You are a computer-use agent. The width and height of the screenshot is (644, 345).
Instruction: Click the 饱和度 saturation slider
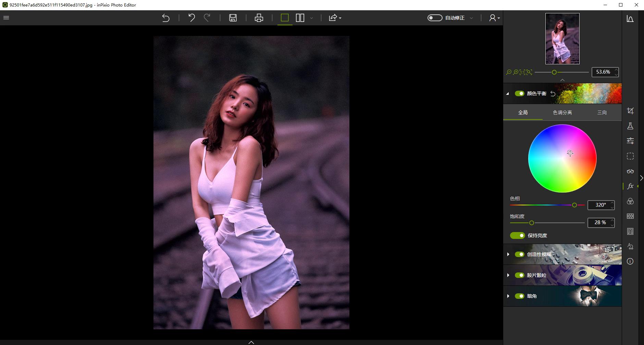(547, 223)
